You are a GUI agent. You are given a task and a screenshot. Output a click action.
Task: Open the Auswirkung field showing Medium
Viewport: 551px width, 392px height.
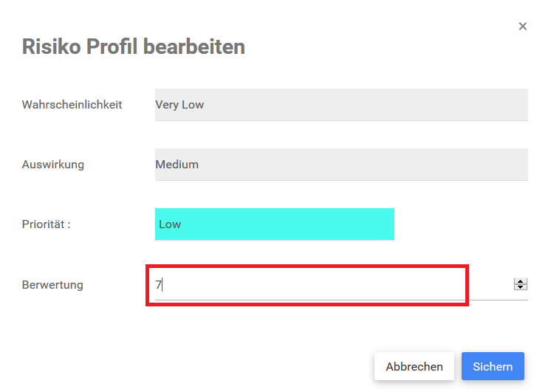click(x=341, y=165)
